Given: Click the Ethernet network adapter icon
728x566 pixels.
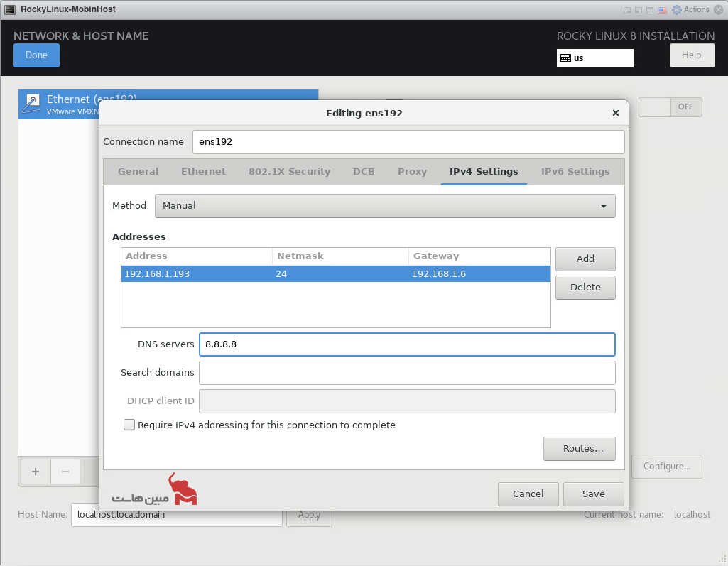Looking at the screenshot, I should point(31,104).
